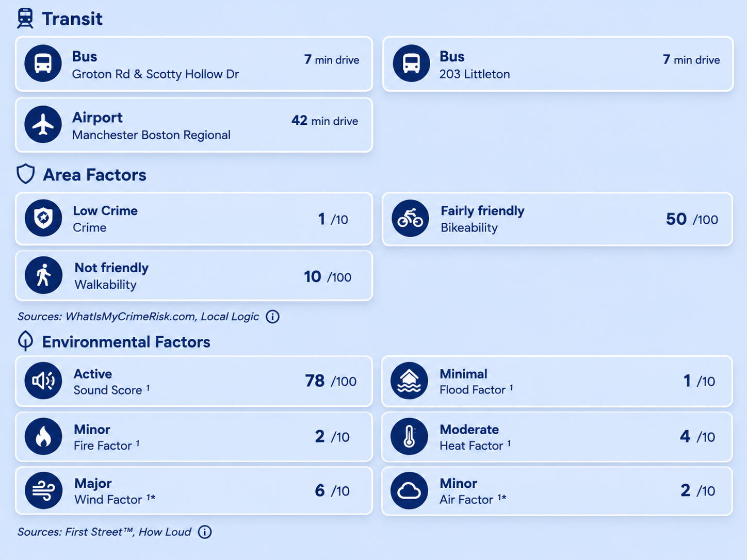Click the bus icon for 203 Littleton

411,63
